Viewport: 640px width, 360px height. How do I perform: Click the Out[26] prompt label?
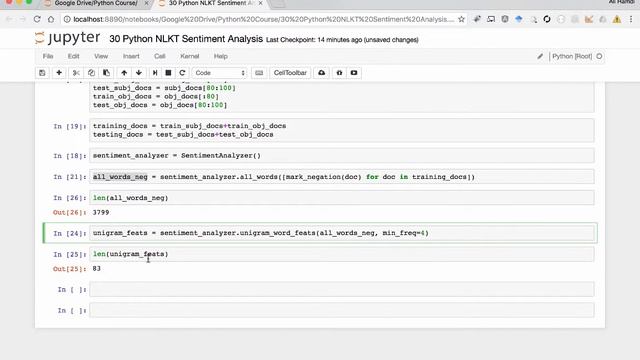click(x=70, y=213)
